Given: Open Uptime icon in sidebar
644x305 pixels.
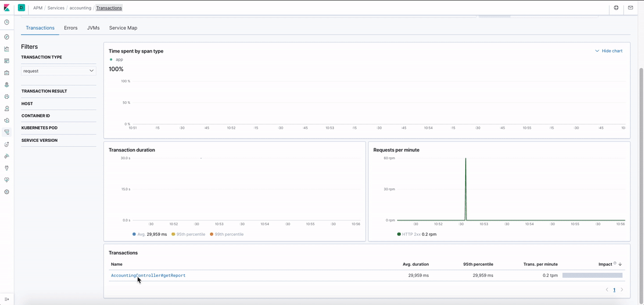Looking at the screenshot, I should [7, 144].
